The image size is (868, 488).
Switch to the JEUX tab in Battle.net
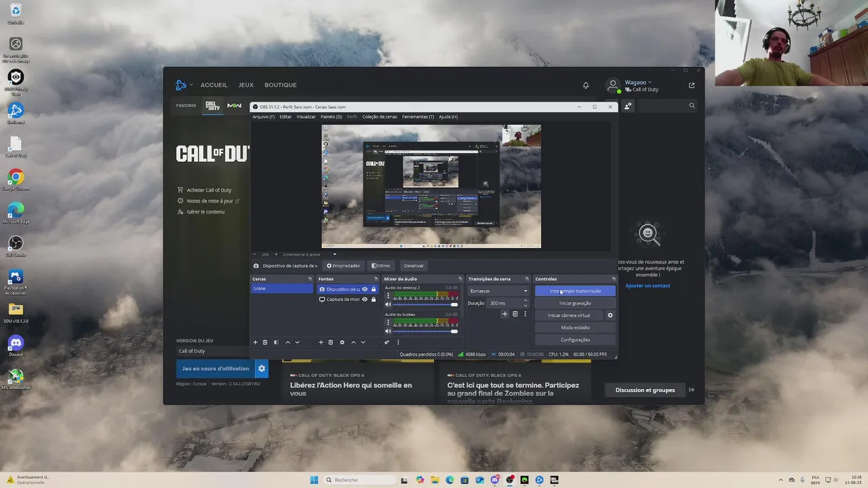tap(246, 85)
